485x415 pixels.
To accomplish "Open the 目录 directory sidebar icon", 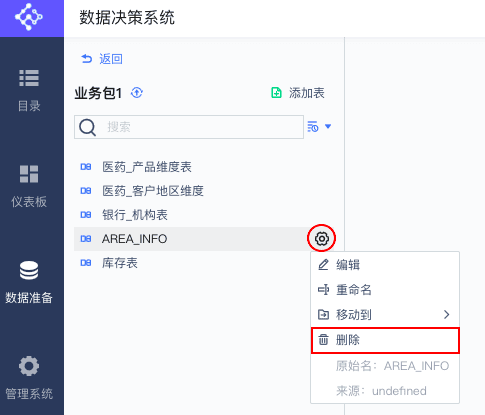I will (29, 78).
